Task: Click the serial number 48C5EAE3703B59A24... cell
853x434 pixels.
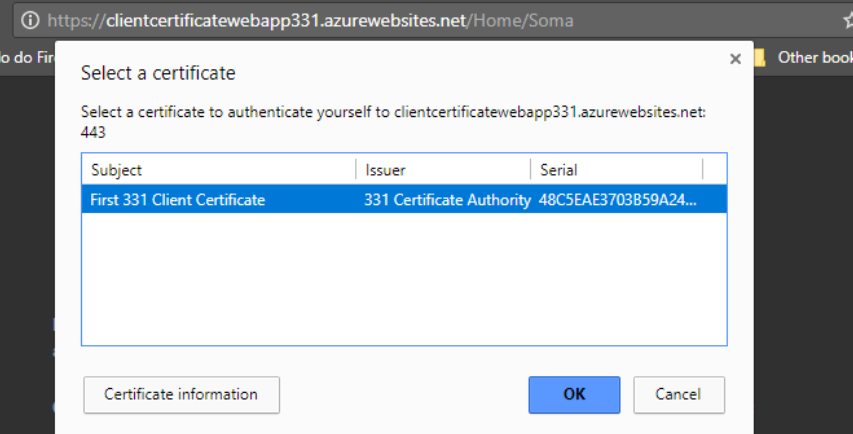Action: click(617, 200)
